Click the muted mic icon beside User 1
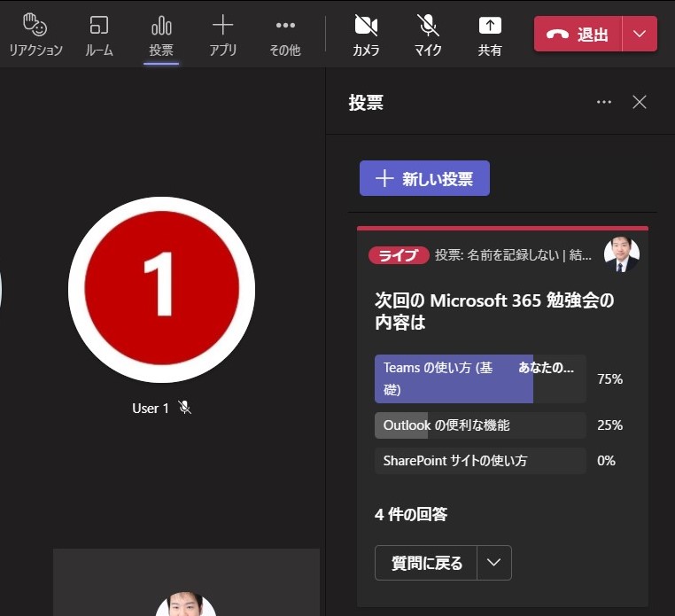 point(185,408)
